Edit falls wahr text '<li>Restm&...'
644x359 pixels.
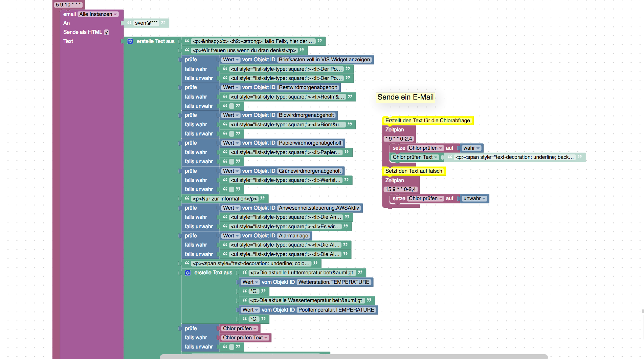coord(287,97)
